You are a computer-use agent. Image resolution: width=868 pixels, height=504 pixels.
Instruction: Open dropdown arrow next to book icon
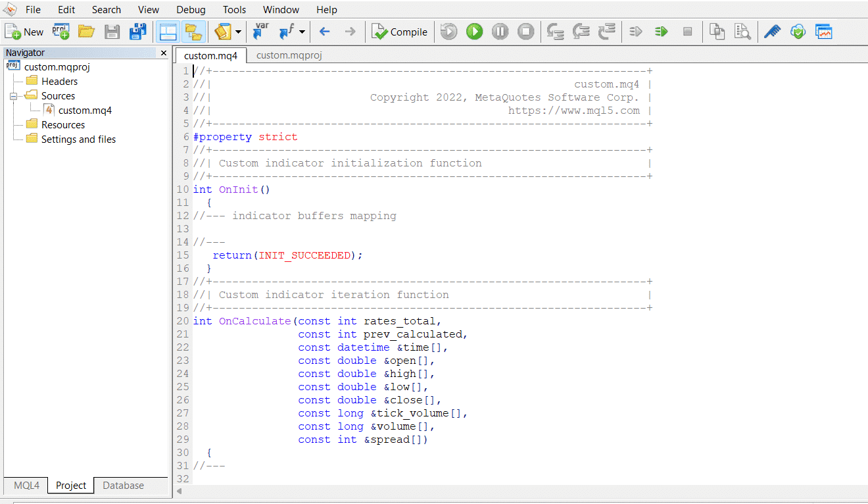pos(238,32)
